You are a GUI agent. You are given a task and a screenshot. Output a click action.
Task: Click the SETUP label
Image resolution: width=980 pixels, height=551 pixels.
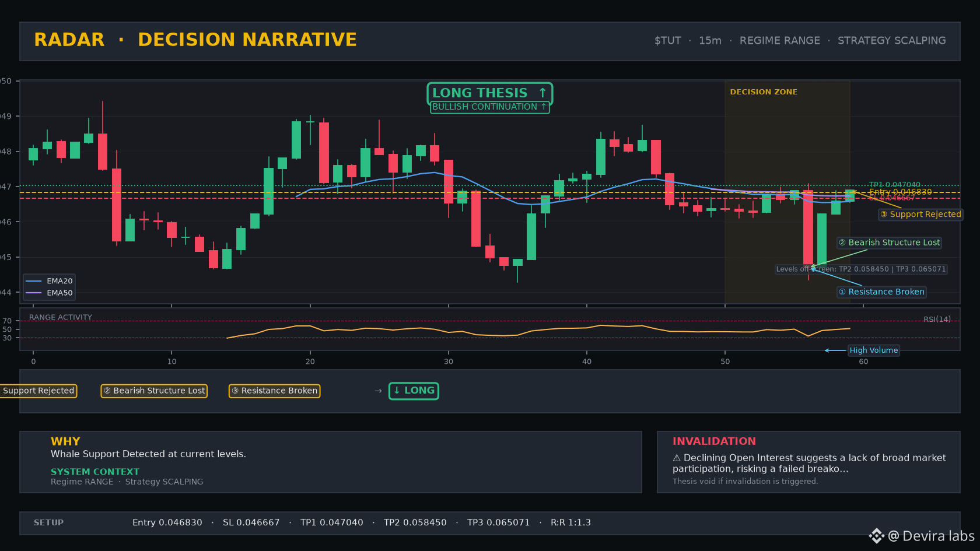[48, 523]
